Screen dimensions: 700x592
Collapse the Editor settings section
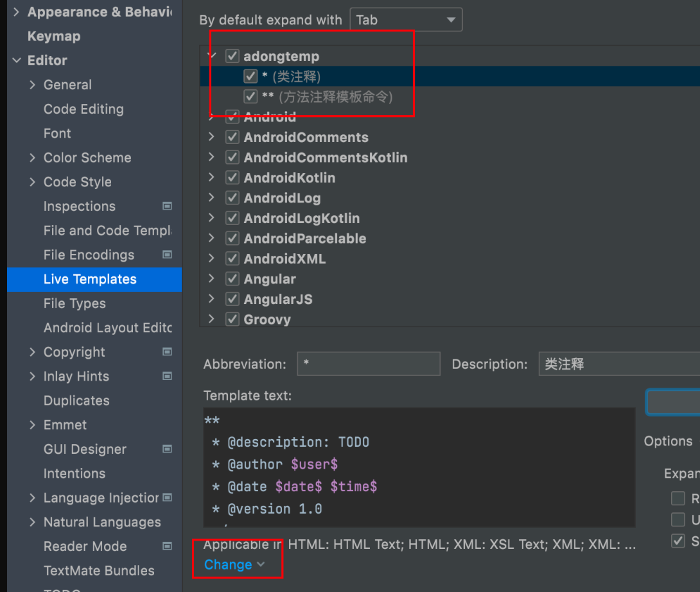click(16, 60)
